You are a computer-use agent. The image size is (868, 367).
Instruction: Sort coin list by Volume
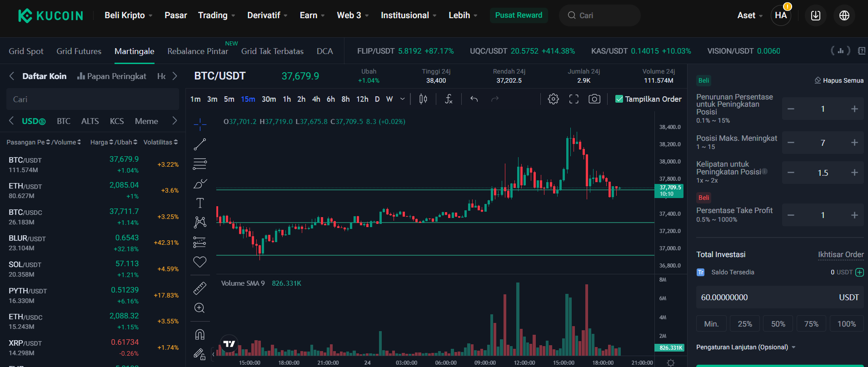(66, 142)
